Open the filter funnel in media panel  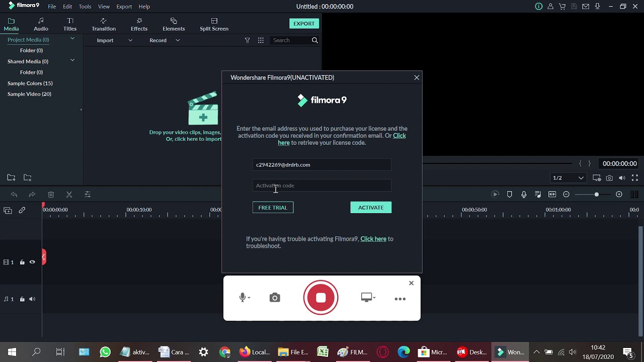(x=247, y=40)
